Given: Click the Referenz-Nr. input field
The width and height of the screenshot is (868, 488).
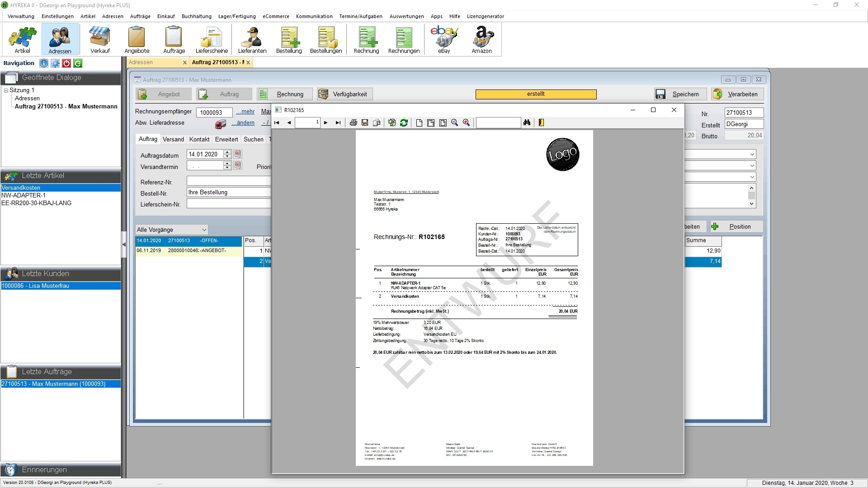Looking at the screenshot, I should 229,182.
